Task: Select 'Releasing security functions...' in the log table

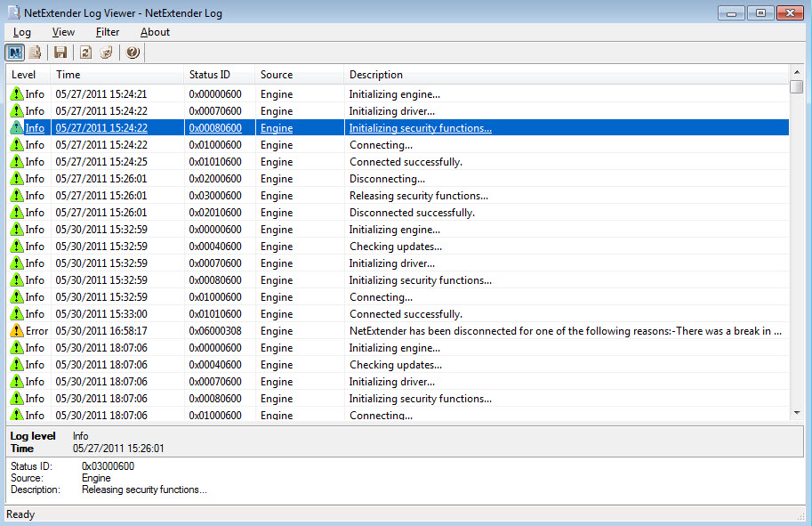Action: pos(418,196)
